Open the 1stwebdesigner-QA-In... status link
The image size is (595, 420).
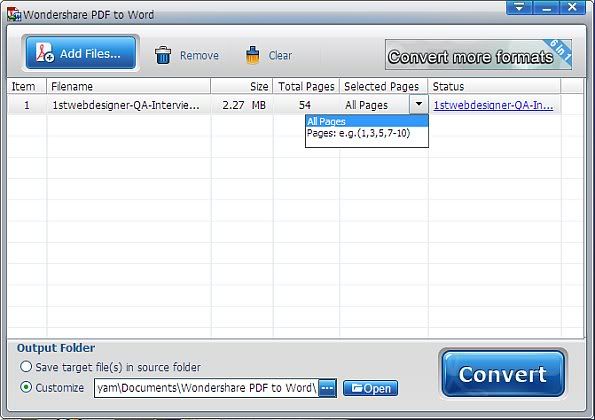(493, 105)
